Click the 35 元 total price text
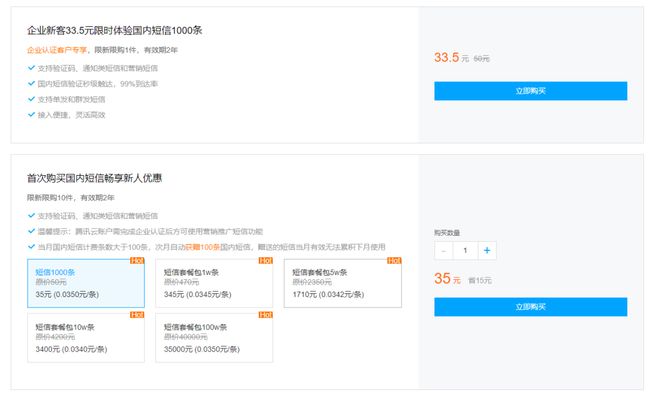Viewport: 660px width, 398px height. click(x=447, y=279)
